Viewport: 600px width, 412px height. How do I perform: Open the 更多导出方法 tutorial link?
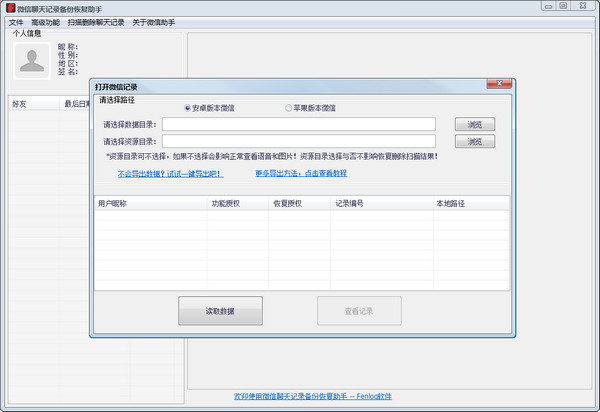coord(301,174)
